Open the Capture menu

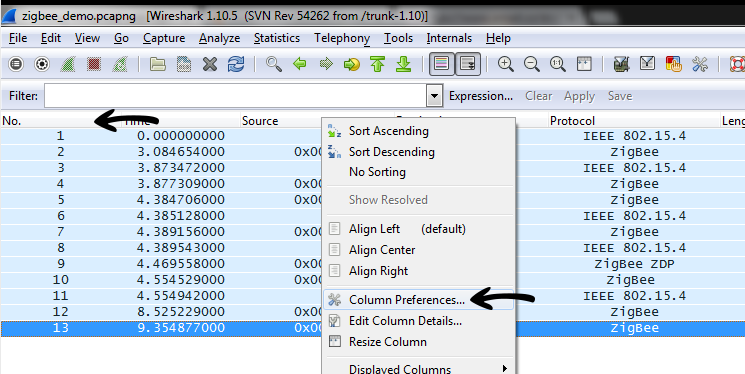(x=164, y=38)
